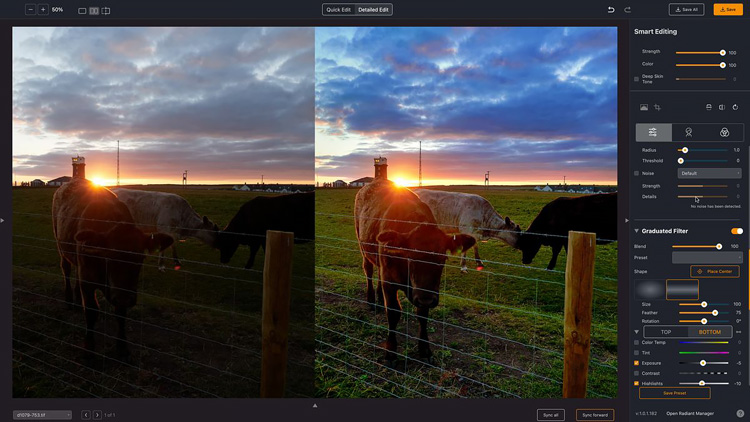Click the flip vertical icon
750x422 pixels.
pyautogui.click(x=709, y=107)
